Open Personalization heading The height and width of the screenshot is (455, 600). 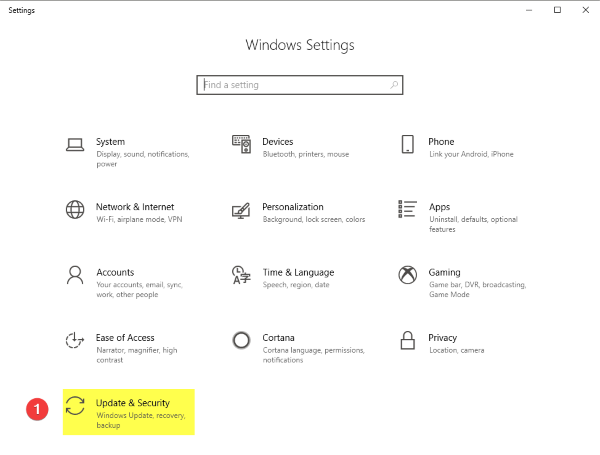293,207
